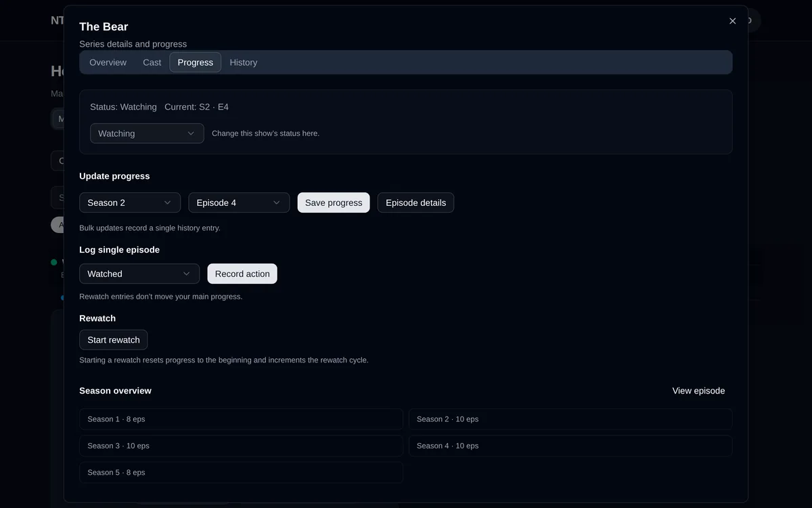This screenshot has width=812, height=508.
Task: Select the Season 1 · 8 eps card
Action: click(241, 419)
